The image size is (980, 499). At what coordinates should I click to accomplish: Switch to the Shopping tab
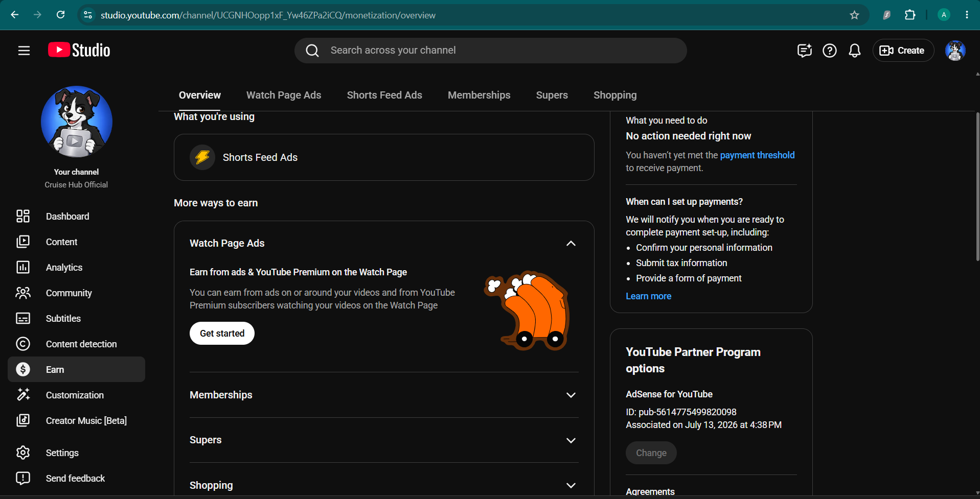615,95
